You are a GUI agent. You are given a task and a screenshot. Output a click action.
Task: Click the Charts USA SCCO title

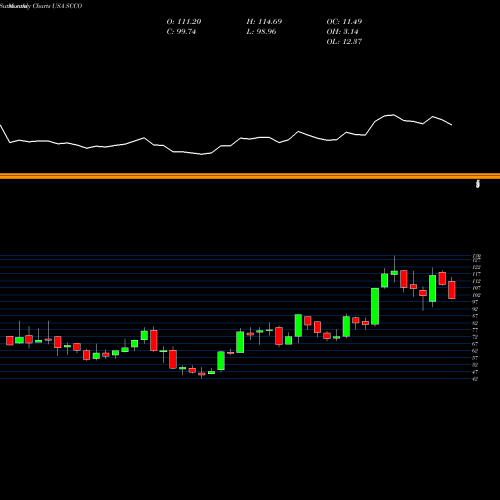tap(57, 6)
